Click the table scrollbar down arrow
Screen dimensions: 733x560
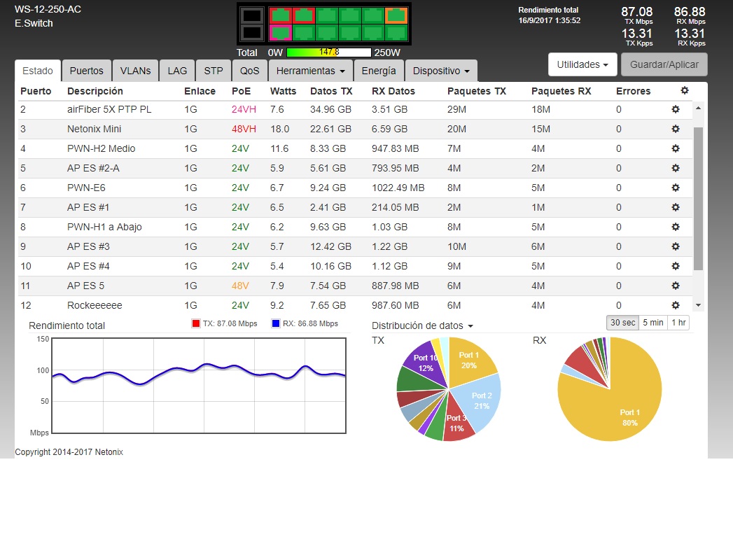pos(697,305)
